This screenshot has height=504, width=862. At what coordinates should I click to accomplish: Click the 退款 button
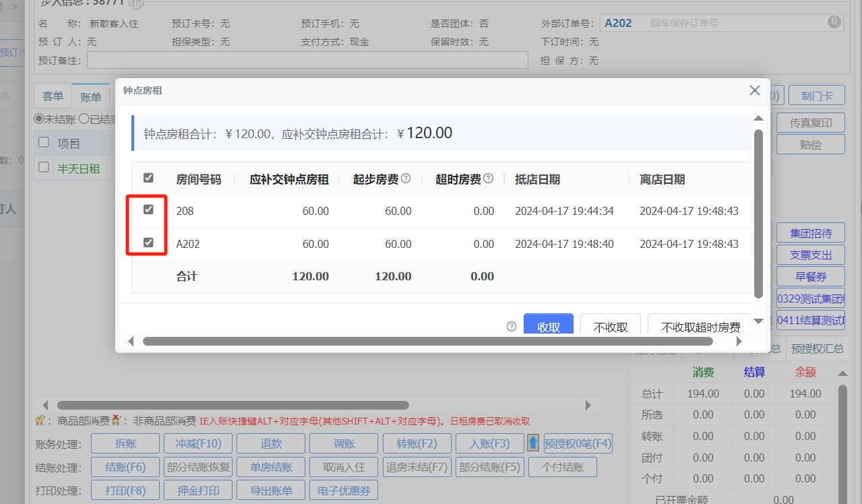[x=271, y=443]
